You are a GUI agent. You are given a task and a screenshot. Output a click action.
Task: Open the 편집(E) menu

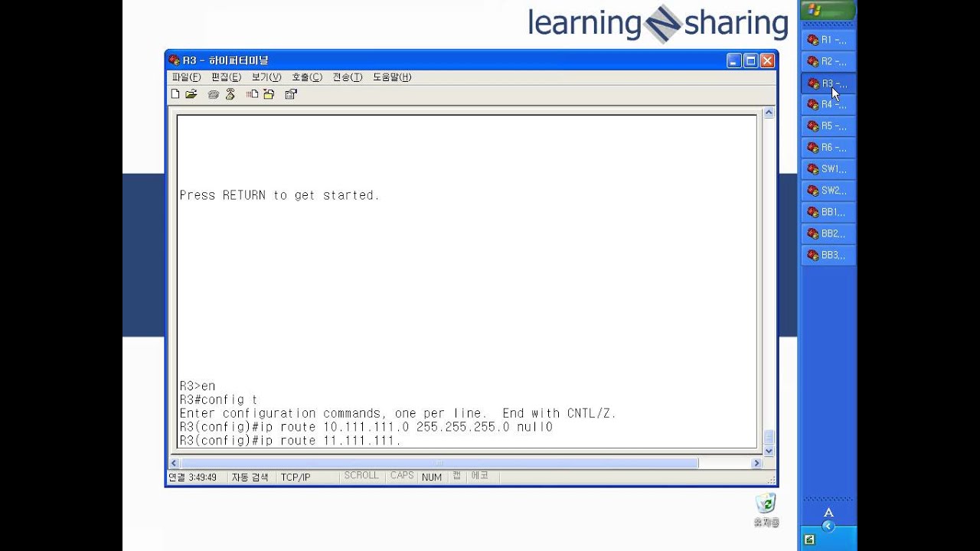[226, 77]
